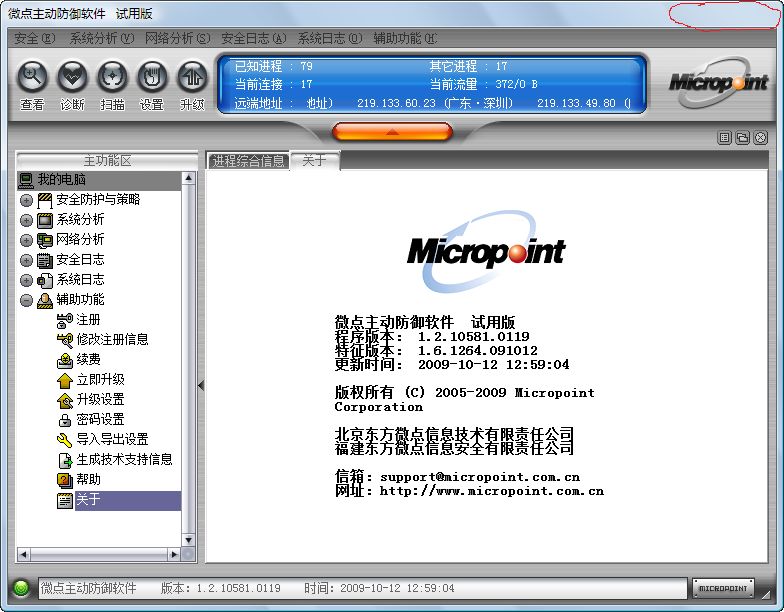The height and width of the screenshot is (612, 784).
Task: Click the sidebar scroll up arrow
Action: pos(188,178)
